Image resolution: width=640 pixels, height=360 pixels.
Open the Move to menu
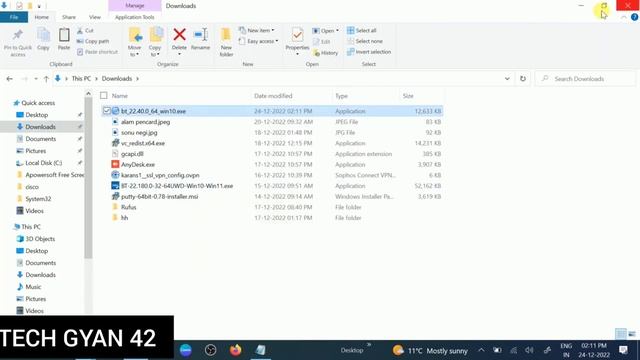135,42
